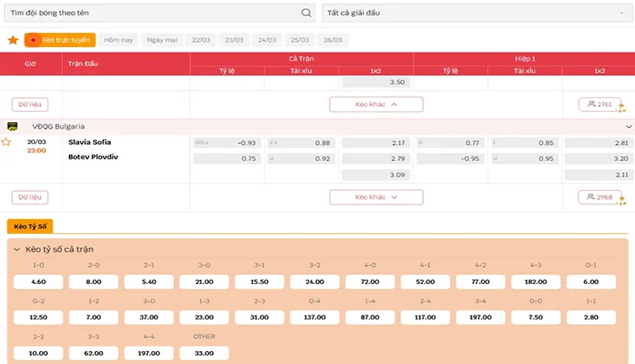This screenshot has width=635, height=364.
Task: Pick the 1-0 score odds 4.60
Action: coord(39,281)
